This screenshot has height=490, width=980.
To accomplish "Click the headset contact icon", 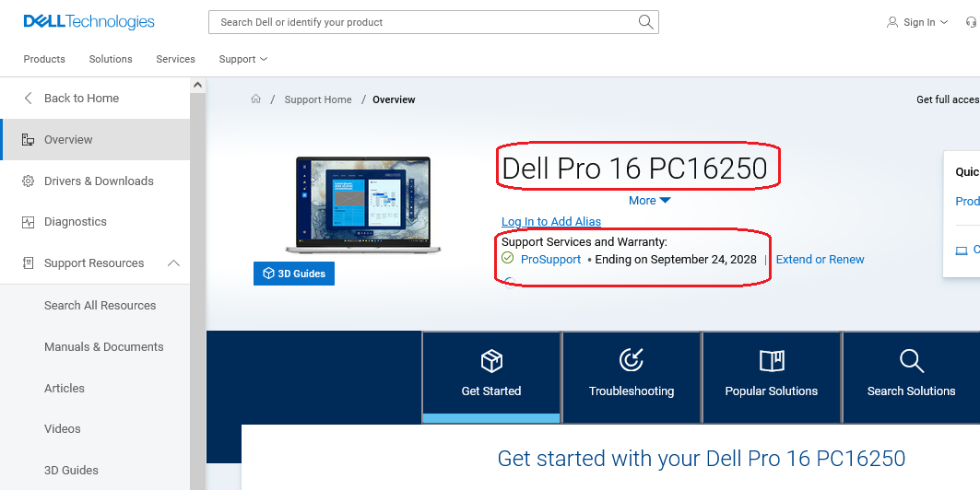I will coord(971,22).
